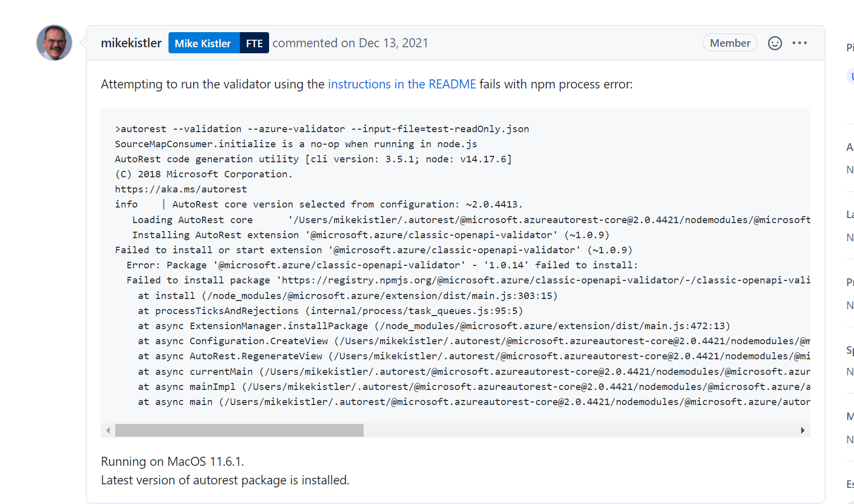The image size is (854, 504).
Task: Click the right arrow on the code block scrollbar
Action: pyautogui.click(x=803, y=430)
